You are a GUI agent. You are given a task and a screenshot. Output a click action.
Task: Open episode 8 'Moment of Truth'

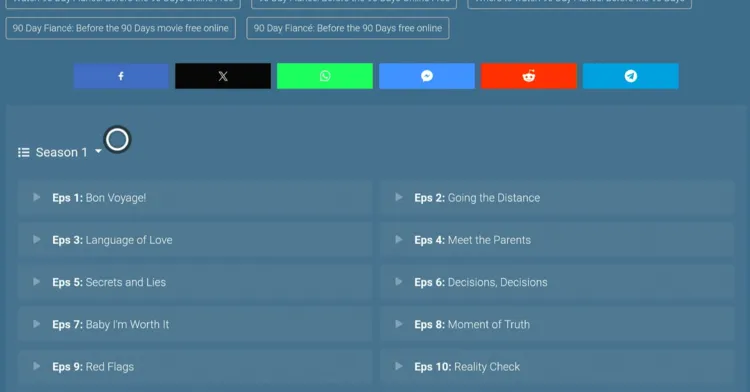click(557, 325)
